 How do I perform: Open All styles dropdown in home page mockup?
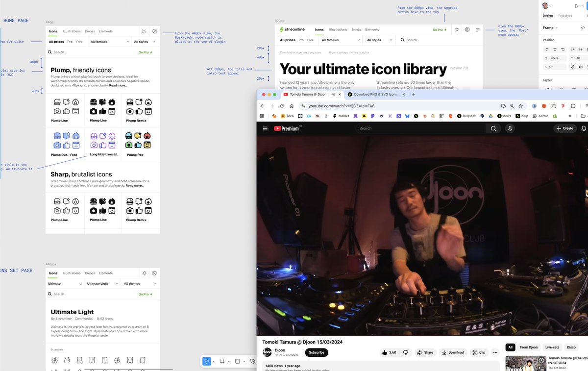coord(145,42)
